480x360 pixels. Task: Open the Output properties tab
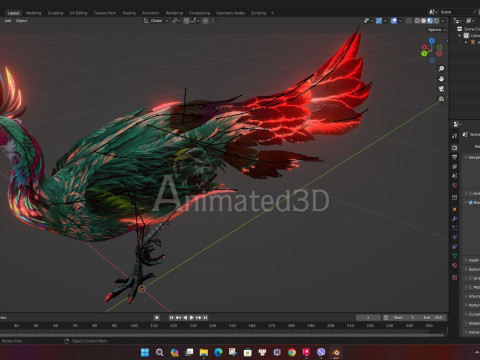click(455, 157)
